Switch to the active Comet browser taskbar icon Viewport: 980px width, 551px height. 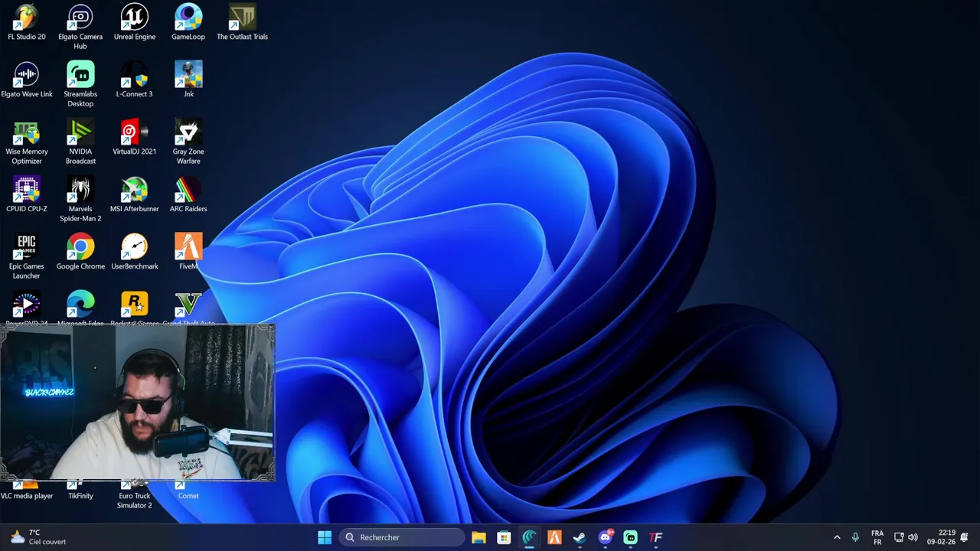529,537
